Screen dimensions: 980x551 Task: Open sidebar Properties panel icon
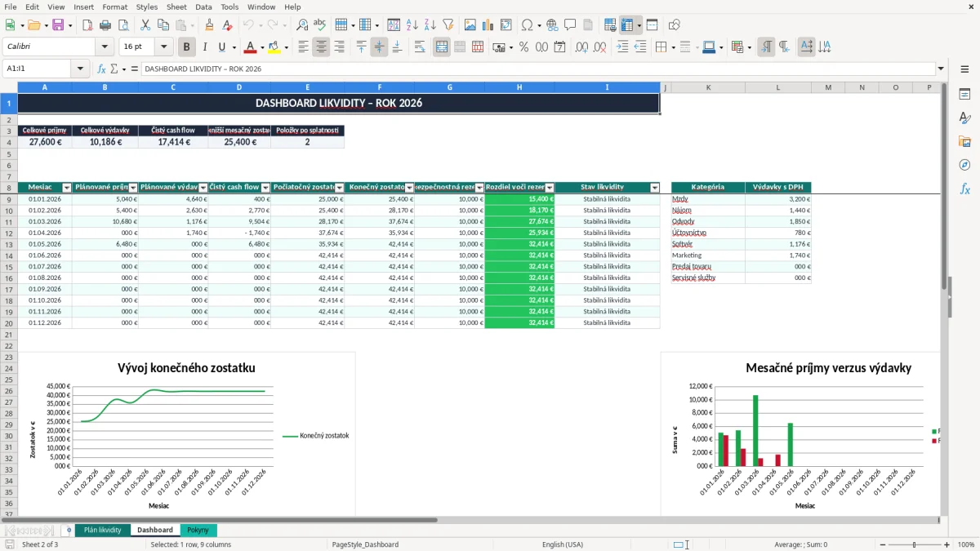(964, 95)
